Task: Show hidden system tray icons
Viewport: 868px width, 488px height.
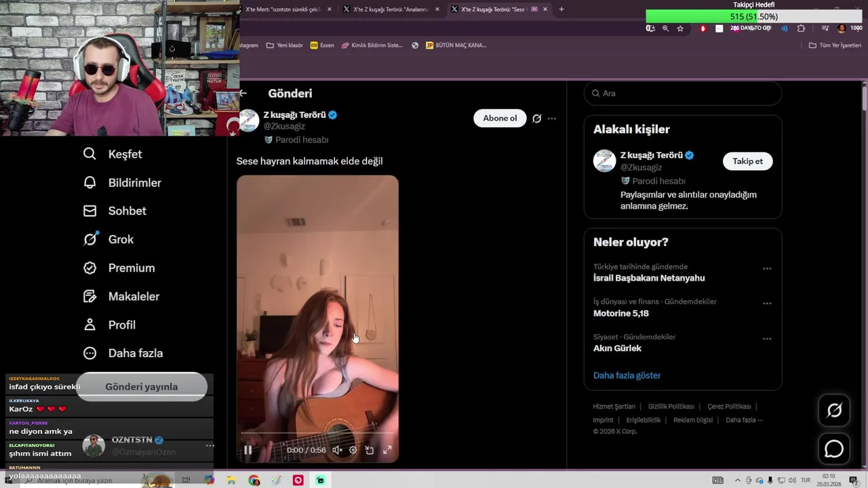Action: pos(738,481)
